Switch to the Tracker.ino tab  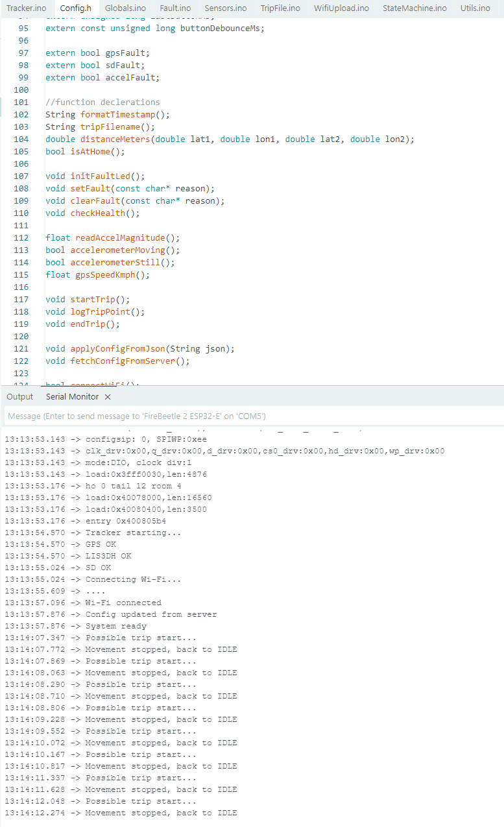(x=27, y=8)
